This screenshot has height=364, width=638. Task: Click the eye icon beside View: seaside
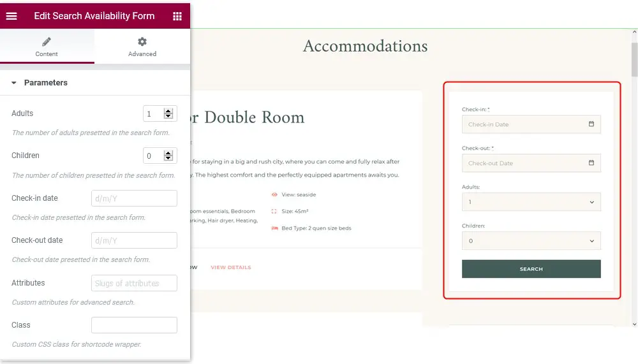tap(274, 194)
